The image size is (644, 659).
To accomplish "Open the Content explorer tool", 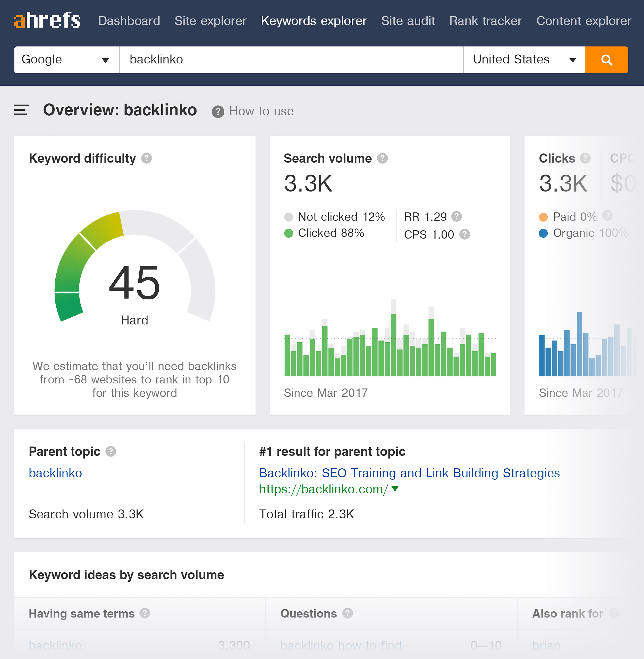I will 583,21.
